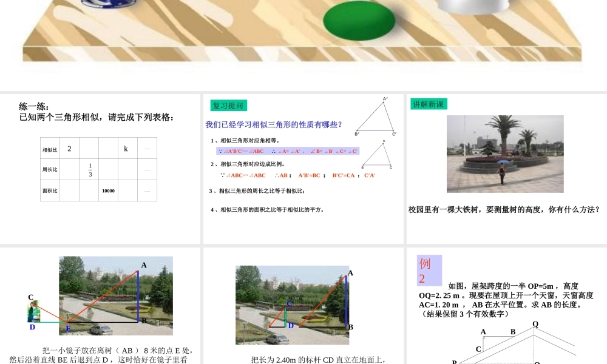Select the table cell containing 10000
Viewport: 607px width, 364px height.
click(x=109, y=190)
